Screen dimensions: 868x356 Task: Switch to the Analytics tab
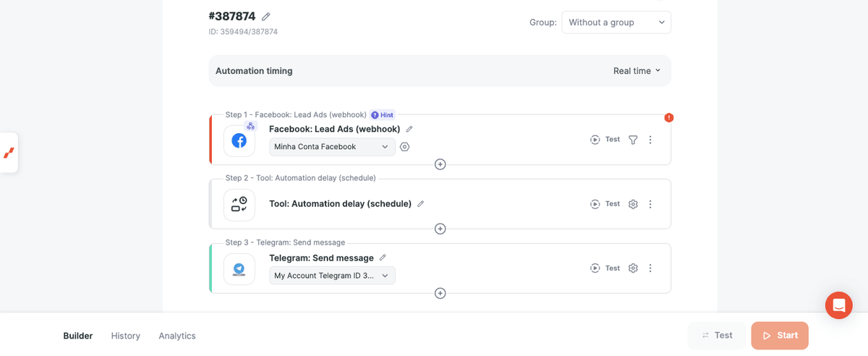coord(177,336)
